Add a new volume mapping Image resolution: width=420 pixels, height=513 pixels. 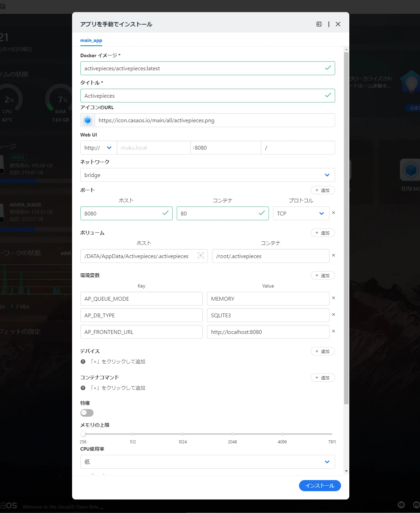click(x=323, y=233)
